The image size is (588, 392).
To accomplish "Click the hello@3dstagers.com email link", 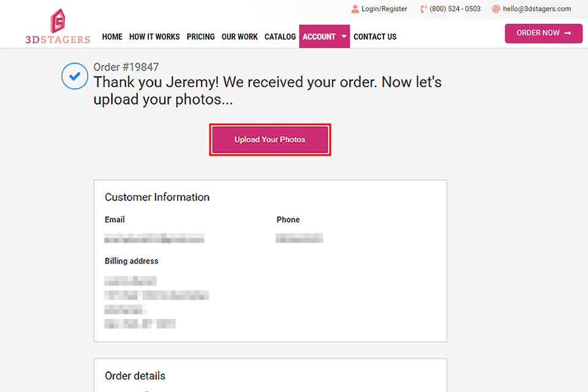I will 537,9.
